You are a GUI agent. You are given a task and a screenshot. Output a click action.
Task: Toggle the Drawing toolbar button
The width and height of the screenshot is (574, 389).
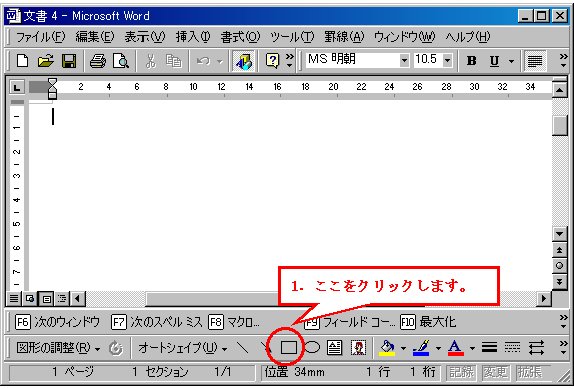[x=243, y=61]
